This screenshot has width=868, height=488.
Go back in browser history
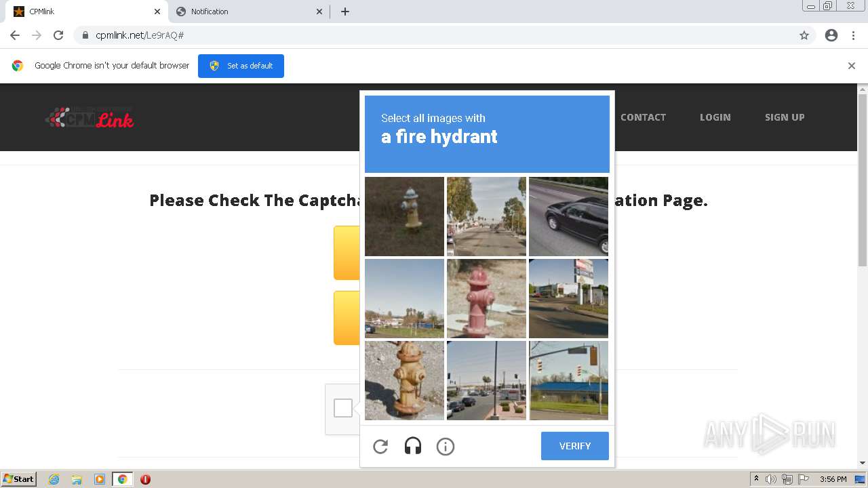15,35
